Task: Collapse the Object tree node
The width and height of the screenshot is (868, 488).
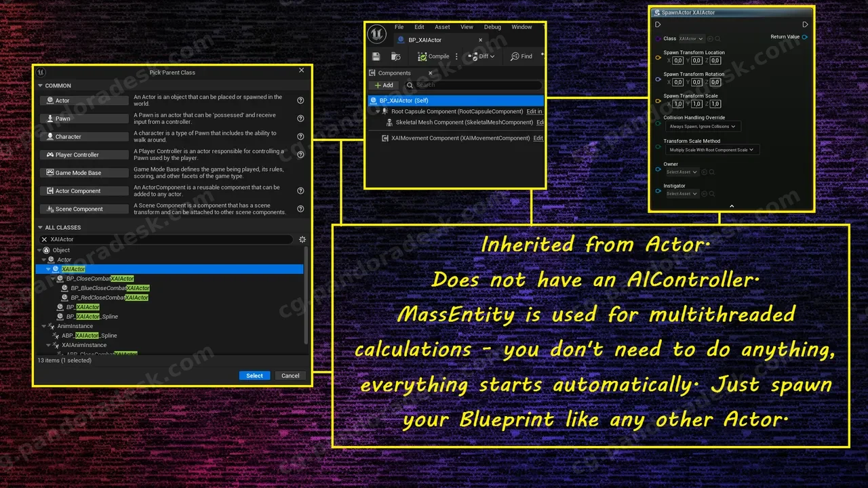Action: 39,250
